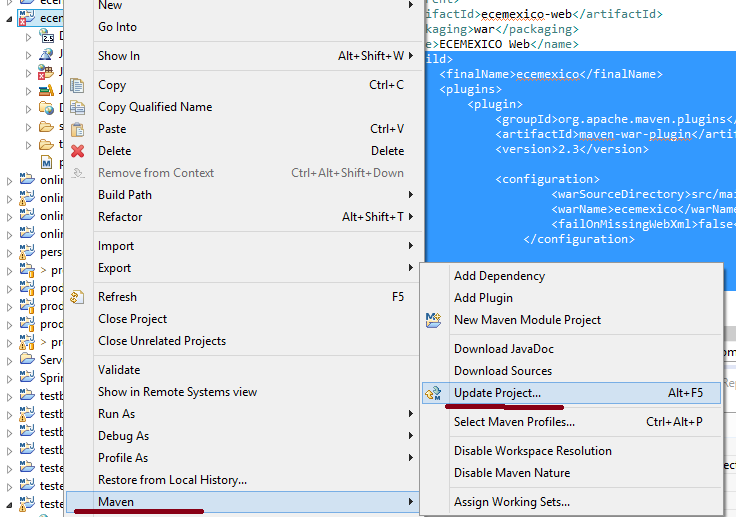Click finalName element text in pom editor
The image size is (736, 517).
[x=551, y=74]
